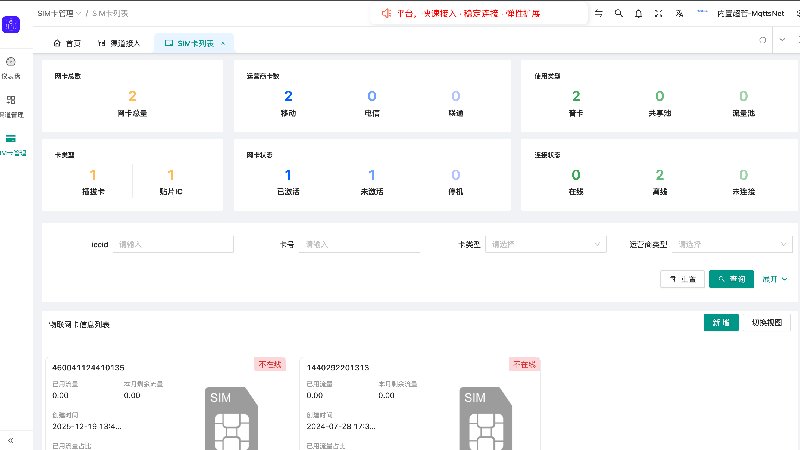Open card number 1440292201315
The image size is (800, 450).
click(338, 367)
